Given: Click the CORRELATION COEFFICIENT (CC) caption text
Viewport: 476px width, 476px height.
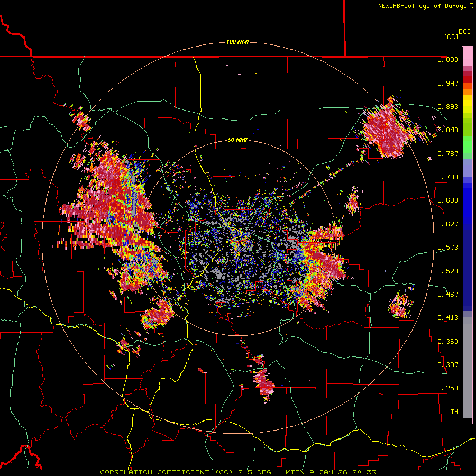Looking at the screenshot, I should click(x=167, y=472).
